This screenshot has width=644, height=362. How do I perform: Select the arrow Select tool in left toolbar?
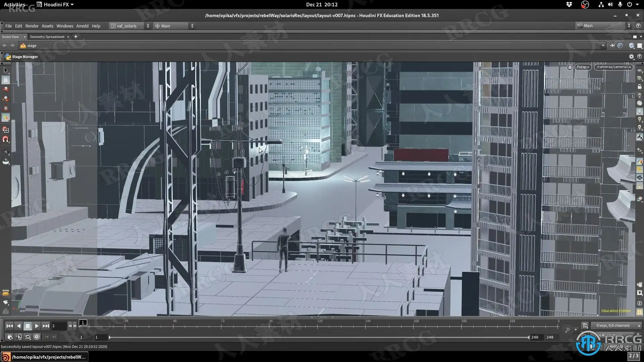[6, 70]
